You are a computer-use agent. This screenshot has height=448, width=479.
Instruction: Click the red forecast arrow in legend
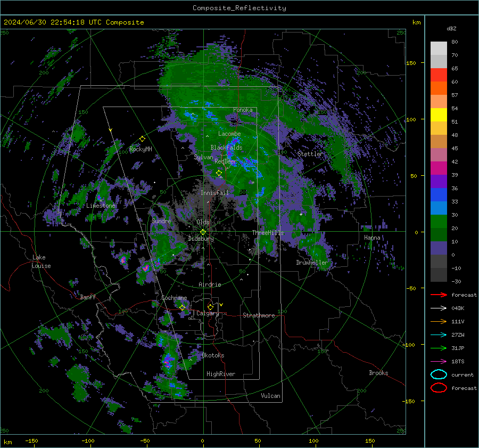(x=439, y=295)
